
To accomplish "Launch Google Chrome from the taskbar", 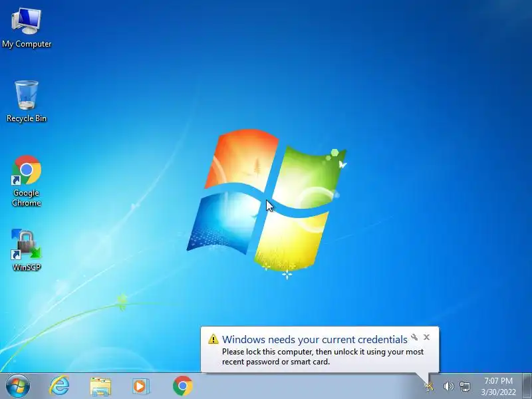I will [x=182, y=386].
